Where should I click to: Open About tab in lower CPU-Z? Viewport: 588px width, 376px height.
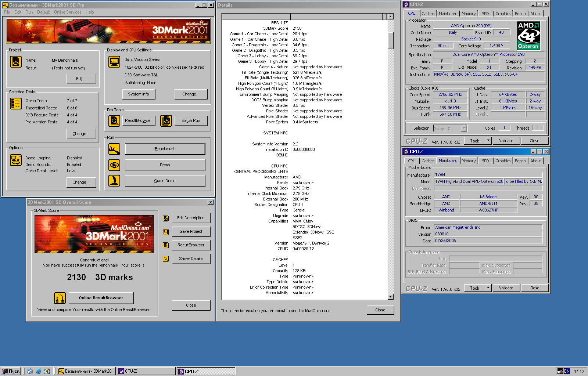535,161
